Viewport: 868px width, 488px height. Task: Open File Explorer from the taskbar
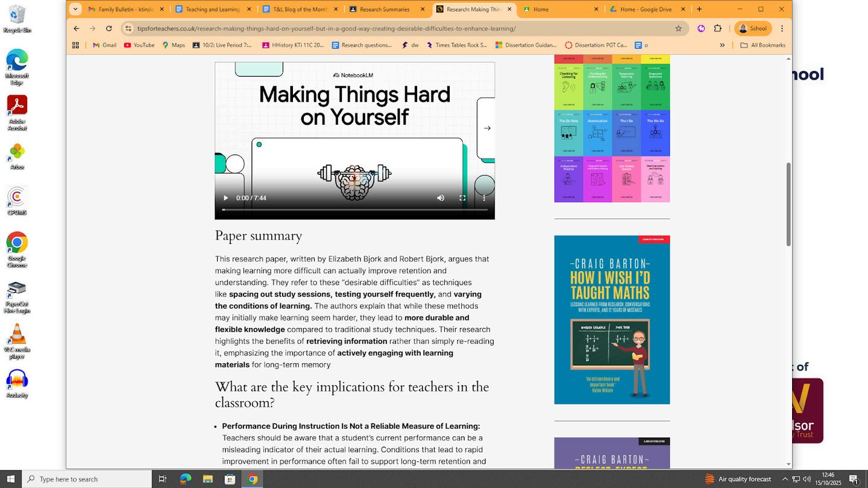207,479
